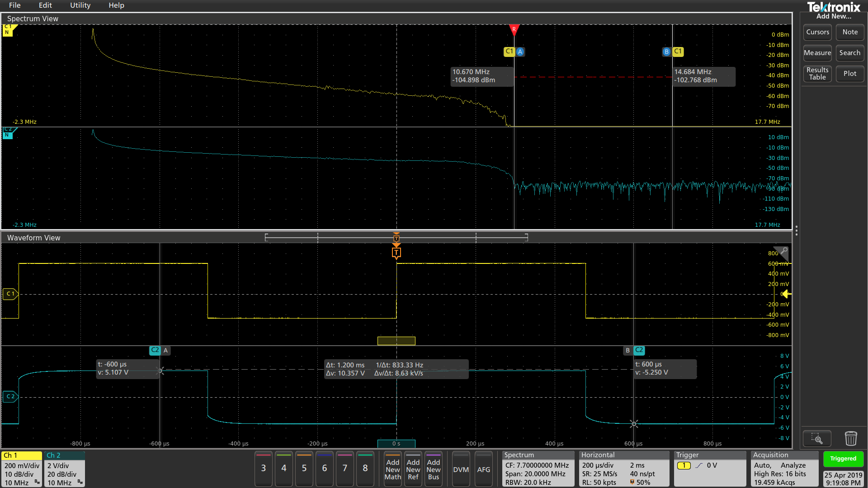
Task: Open the Horizontal settings badge
Action: 624,469
